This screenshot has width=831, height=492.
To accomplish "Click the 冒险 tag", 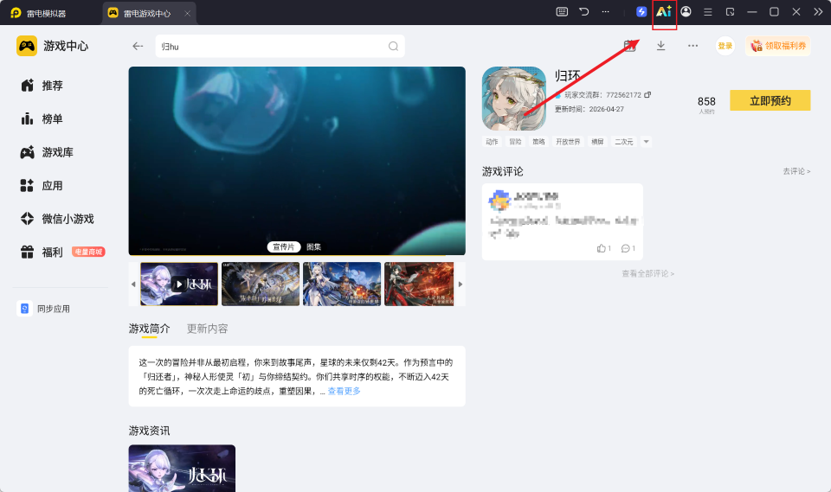I will 515,142.
